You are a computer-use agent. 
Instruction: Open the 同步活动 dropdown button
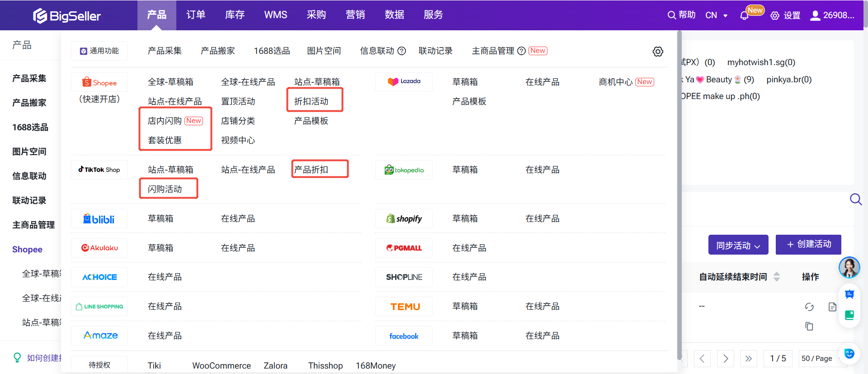(738, 245)
